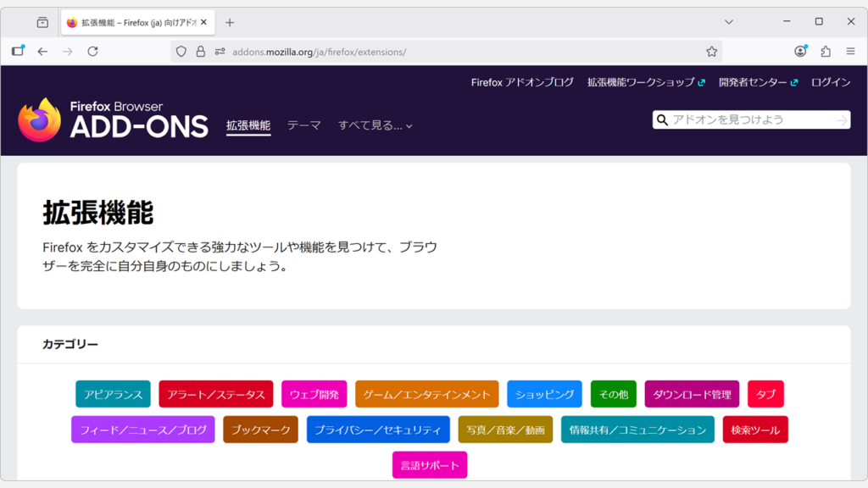The height and width of the screenshot is (488, 868).
Task: Open the list all tabs chevron
Action: pyautogui.click(x=729, y=22)
